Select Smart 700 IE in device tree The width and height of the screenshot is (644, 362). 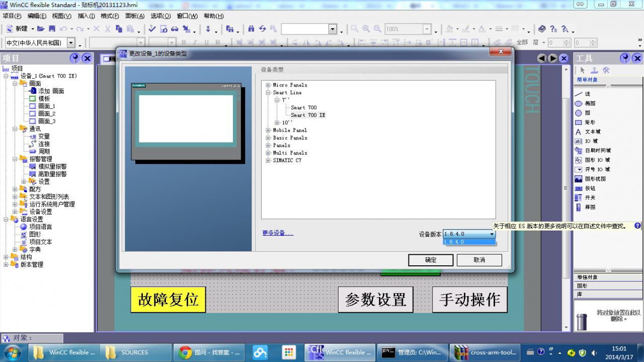point(308,115)
